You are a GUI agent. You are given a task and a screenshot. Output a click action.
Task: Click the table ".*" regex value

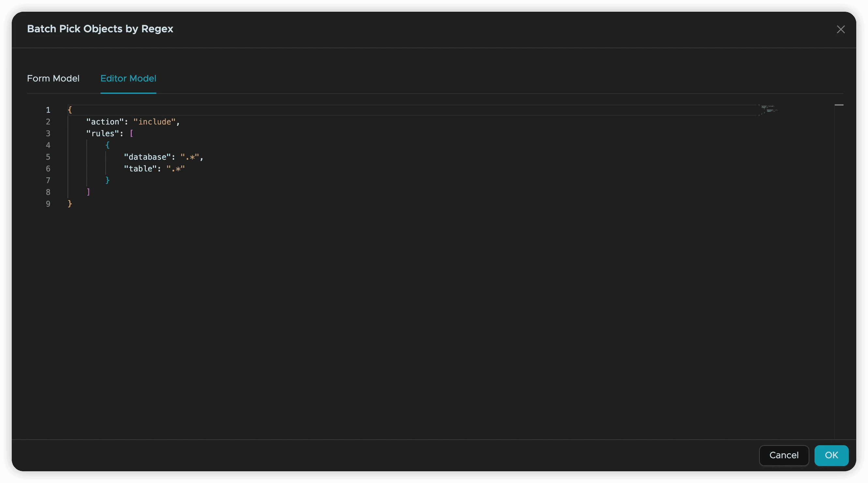[176, 169]
